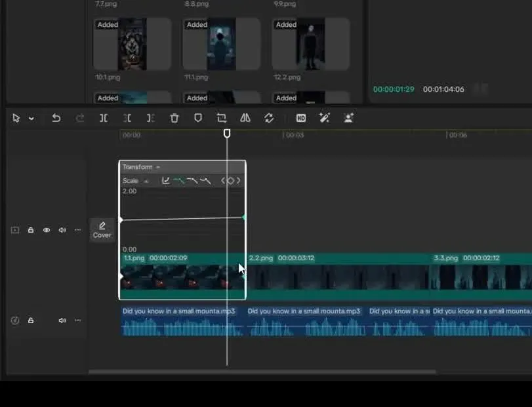Delete the selected clip with trash icon
The width and height of the screenshot is (532, 407).
pyautogui.click(x=174, y=118)
